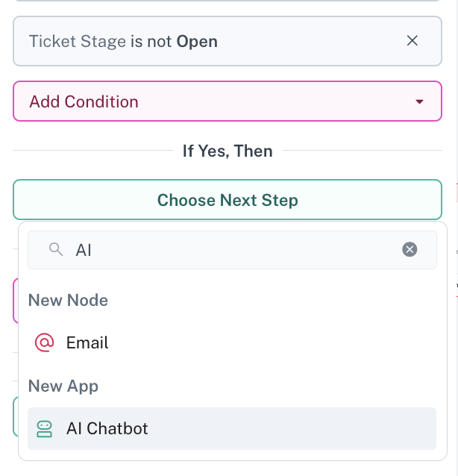Click the bold "Open" value in the condition

pyautogui.click(x=197, y=41)
